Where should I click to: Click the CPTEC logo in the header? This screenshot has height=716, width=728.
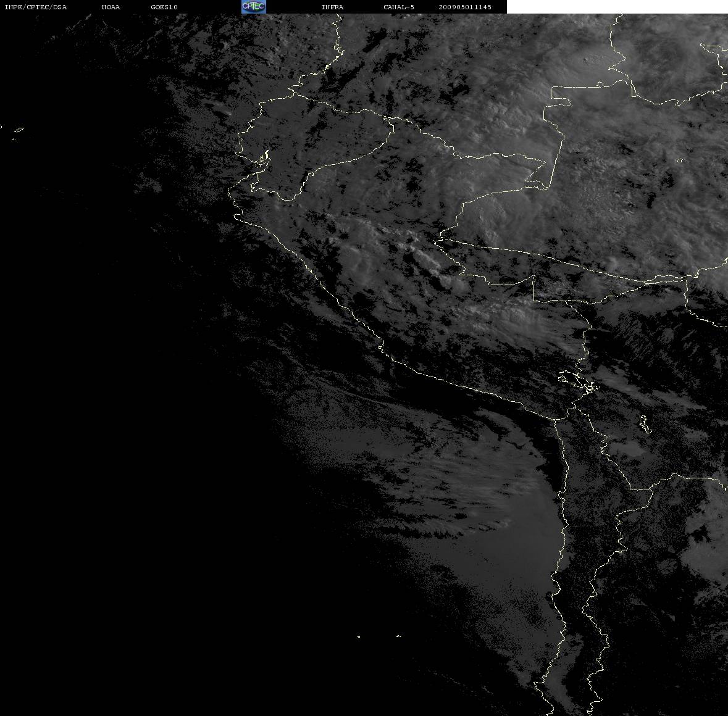254,7
